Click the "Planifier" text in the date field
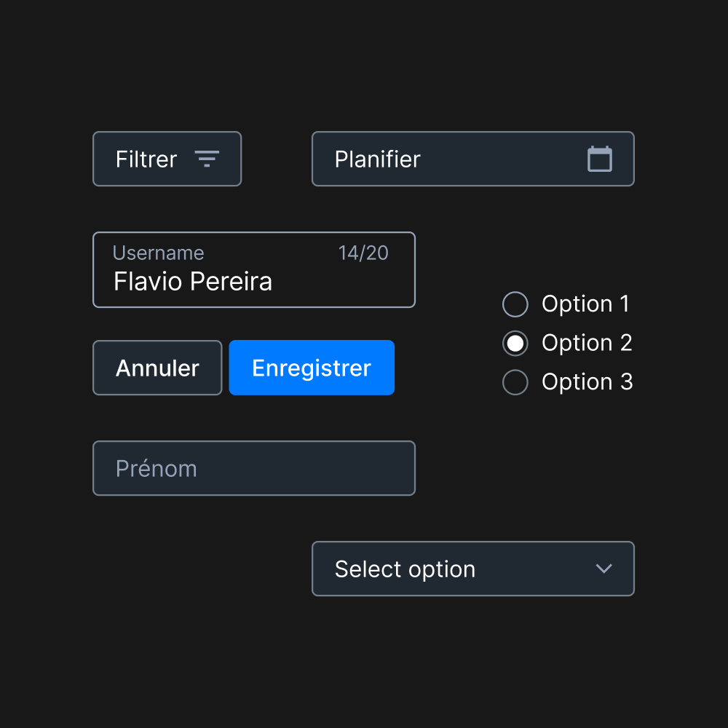728x728 pixels. [377, 159]
